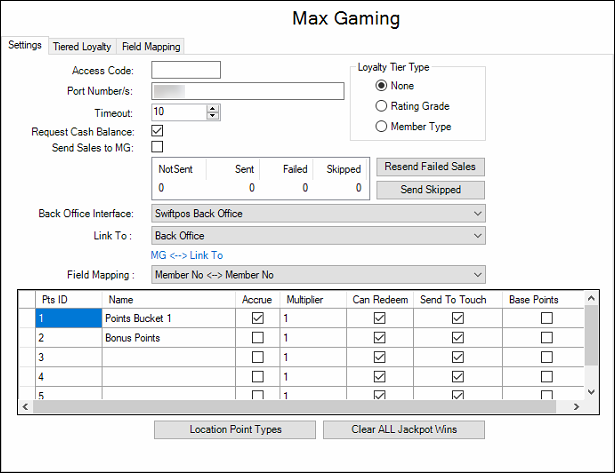
Task: Click Send Skipped button
Action: click(x=430, y=190)
